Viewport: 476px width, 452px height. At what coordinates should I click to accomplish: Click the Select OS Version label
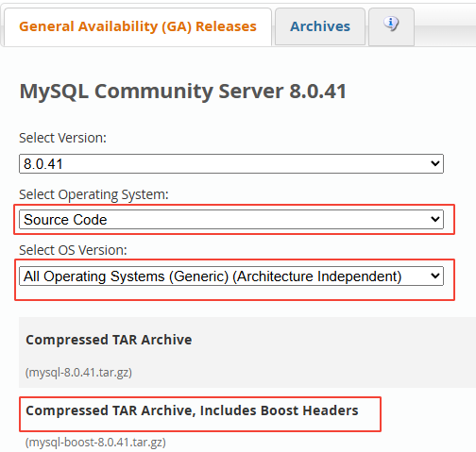click(73, 250)
